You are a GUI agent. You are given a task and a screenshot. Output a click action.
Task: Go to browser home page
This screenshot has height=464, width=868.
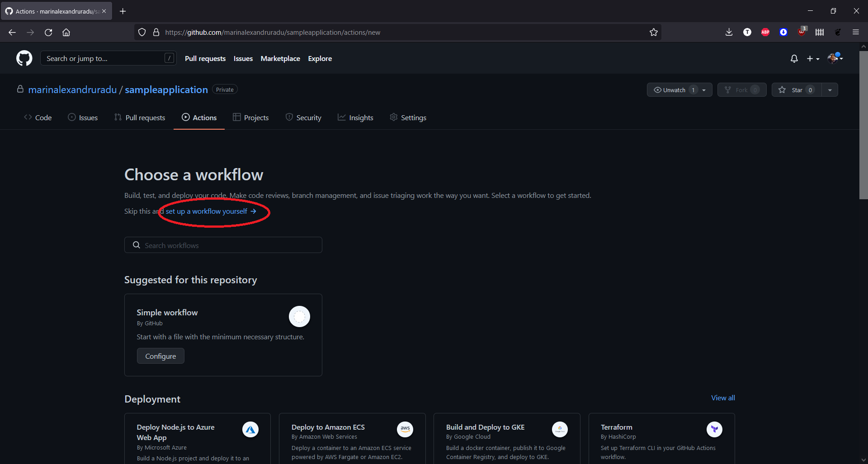66,32
